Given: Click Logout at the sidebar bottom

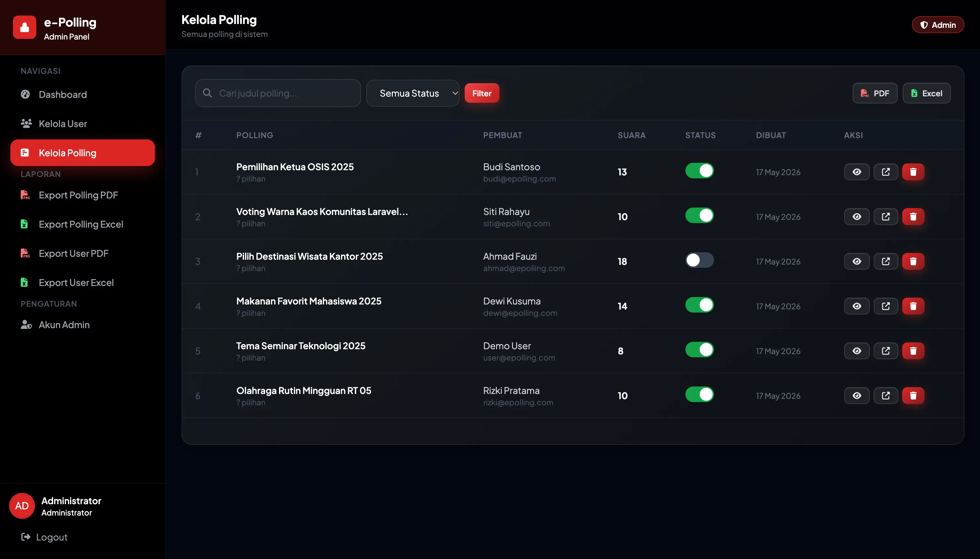Looking at the screenshot, I should coord(44,537).
